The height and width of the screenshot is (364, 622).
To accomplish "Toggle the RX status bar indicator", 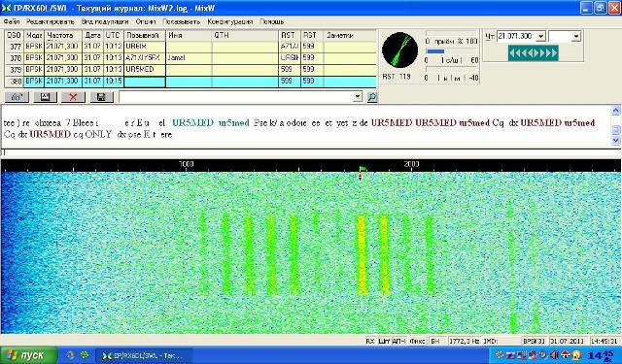I will click(x=369, y=341).
